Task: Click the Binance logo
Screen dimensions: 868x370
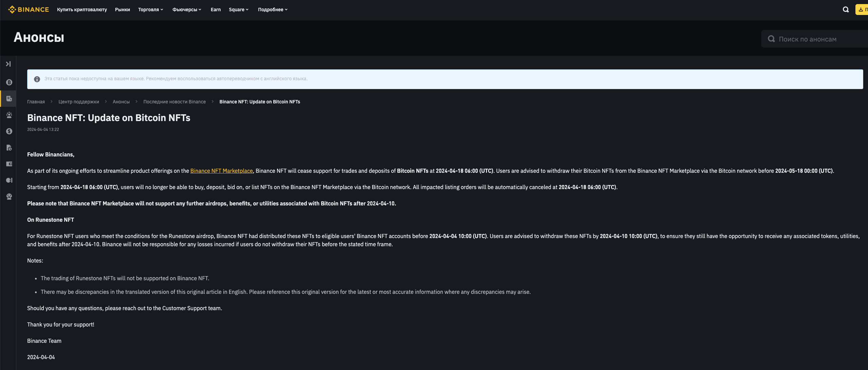Action: click(x=29, y=9)
